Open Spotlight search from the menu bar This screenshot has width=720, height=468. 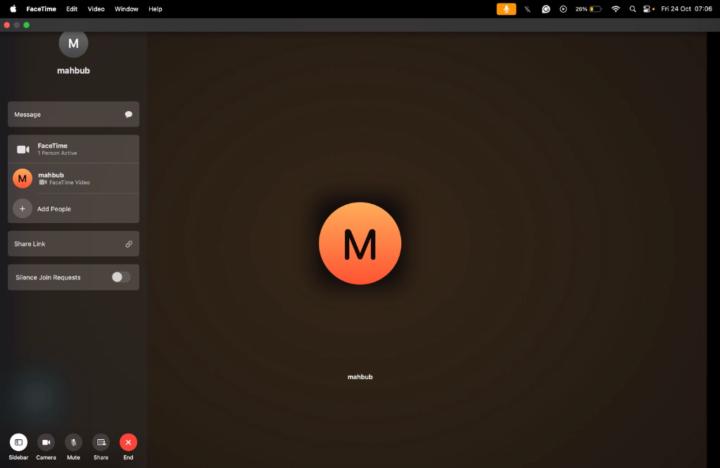632,8
